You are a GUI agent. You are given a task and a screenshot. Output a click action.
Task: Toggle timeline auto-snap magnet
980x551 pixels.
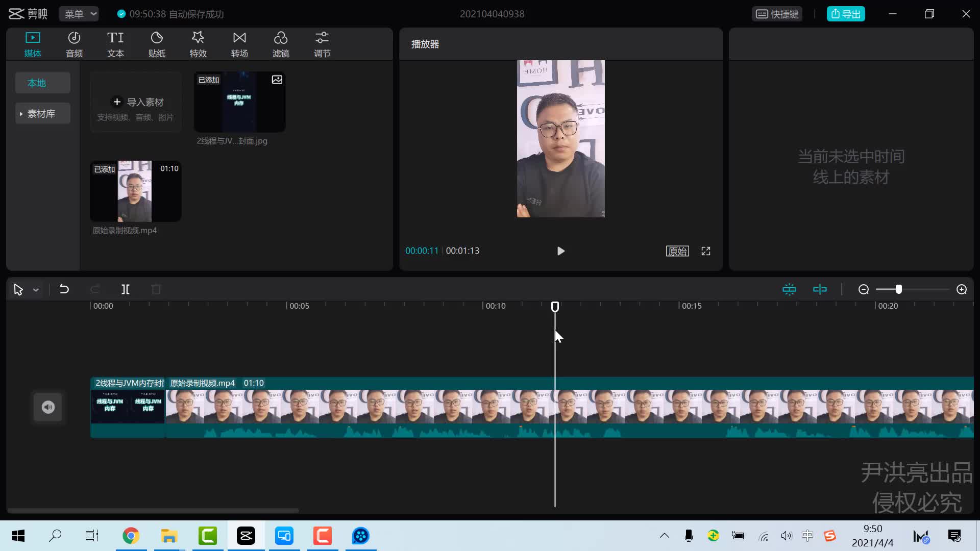(x=789, y=290)
